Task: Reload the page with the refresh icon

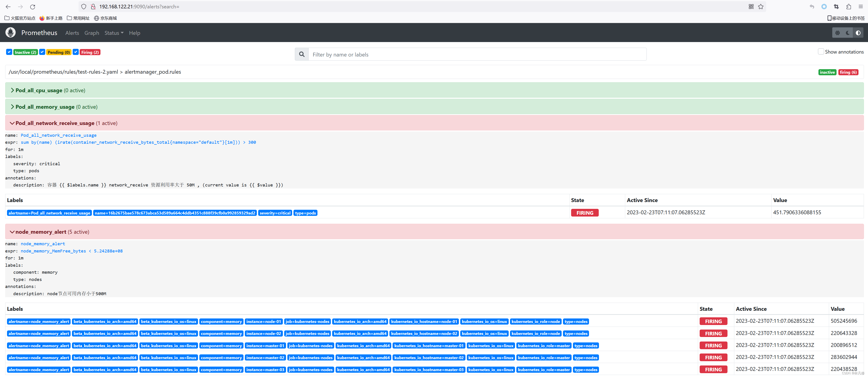Action: [33, 7]
